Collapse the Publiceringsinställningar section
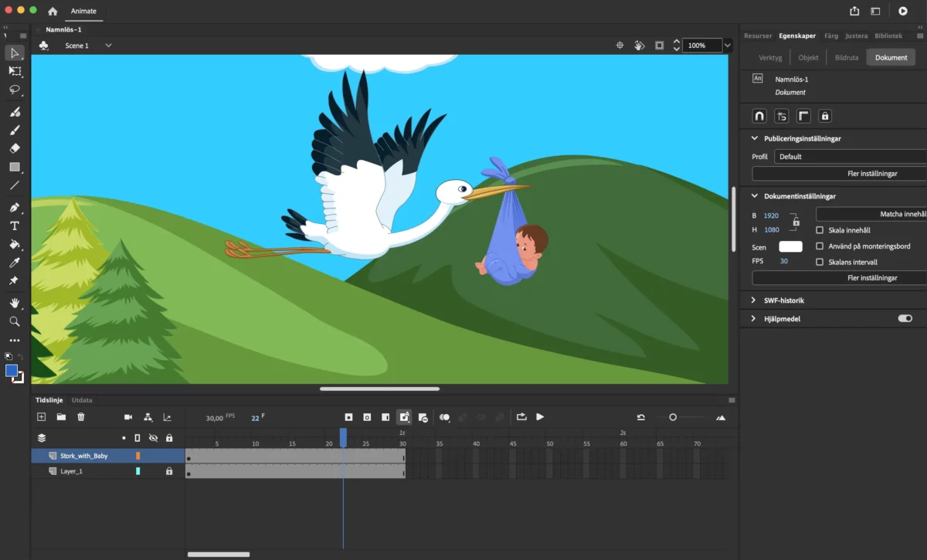927x560 pixels. (755, 138)
